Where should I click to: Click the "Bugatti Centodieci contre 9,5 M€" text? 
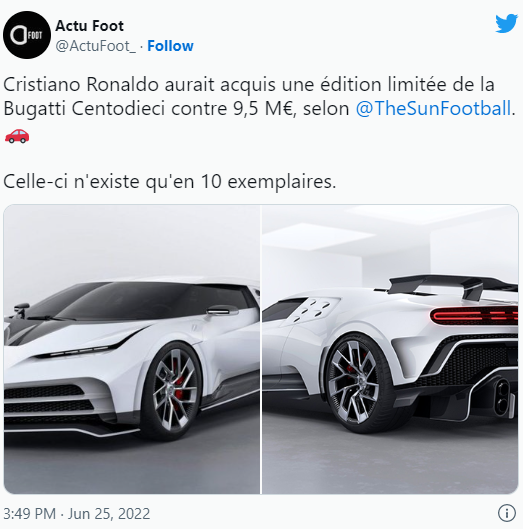tap(150, 109)
